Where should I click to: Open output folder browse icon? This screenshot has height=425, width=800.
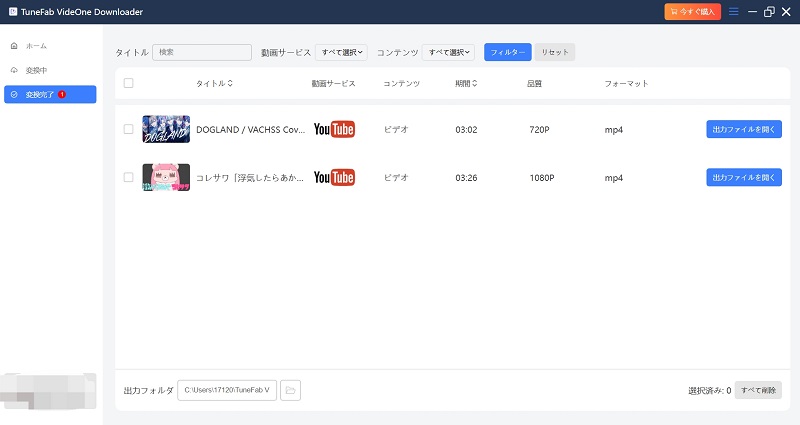point(290,390)
